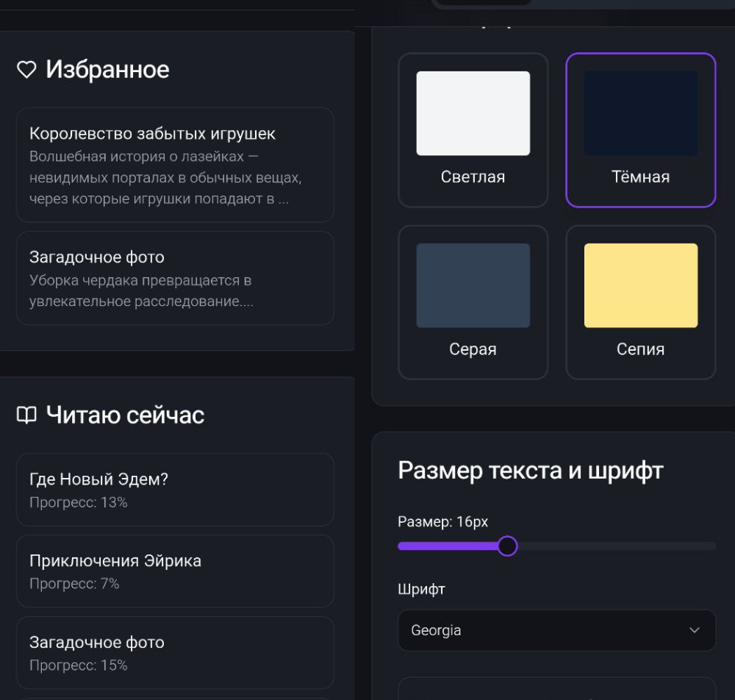The image size is (735, 700).
Task: Choose the yellow Сепия theme swatch
Action: pos(640,285)
